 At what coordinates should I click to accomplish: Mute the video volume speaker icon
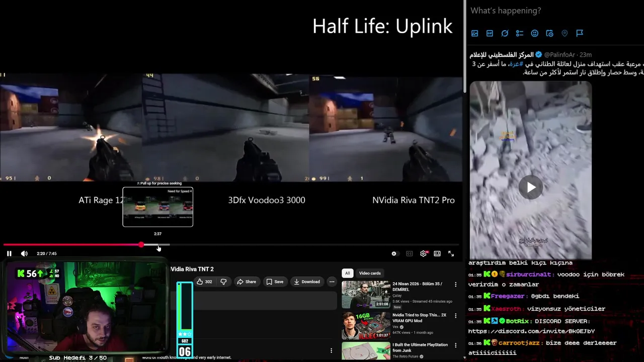(24, 253)
